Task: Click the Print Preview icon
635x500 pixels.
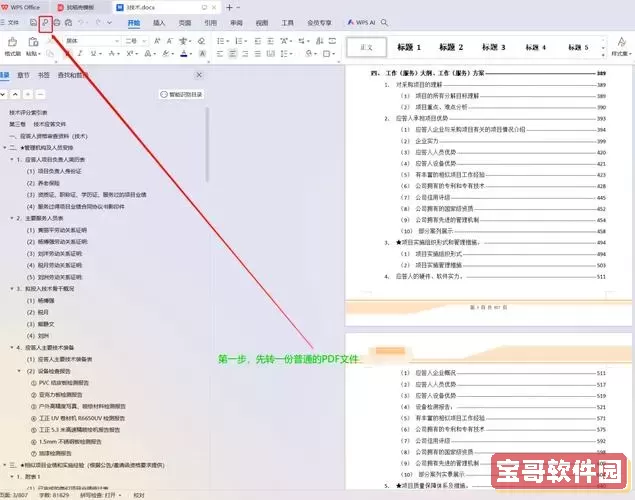Action: click(69, 23)
